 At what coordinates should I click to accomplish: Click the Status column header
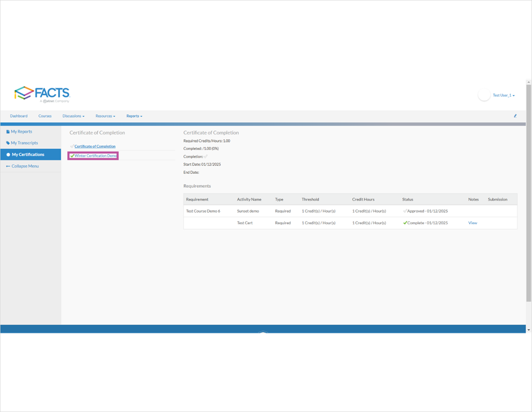[x=408, y=200]
